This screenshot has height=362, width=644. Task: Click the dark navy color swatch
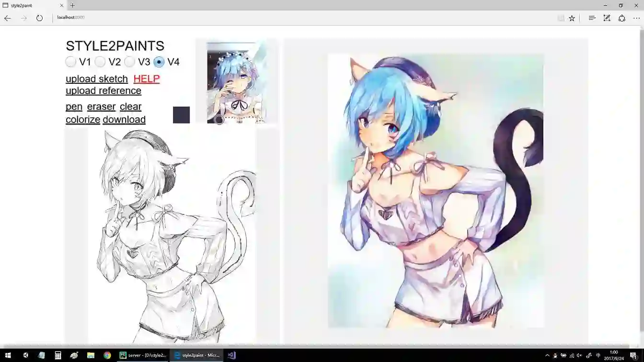pos(181,115)
